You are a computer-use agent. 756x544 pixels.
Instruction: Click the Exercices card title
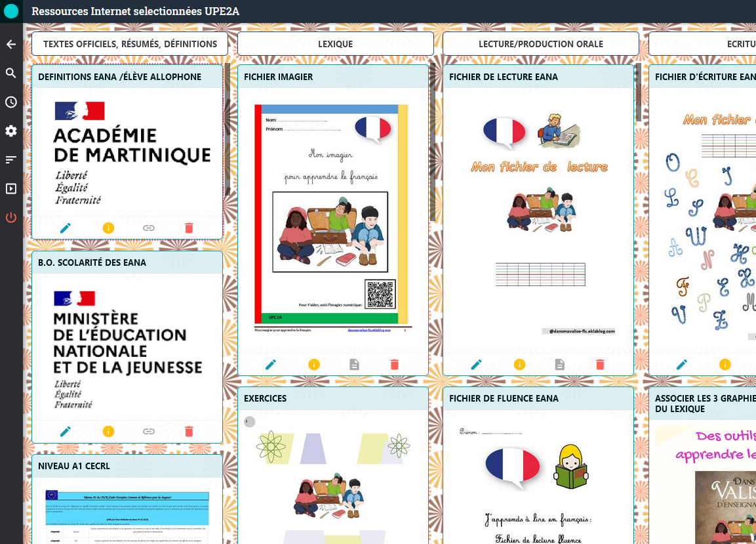[266, 398]
